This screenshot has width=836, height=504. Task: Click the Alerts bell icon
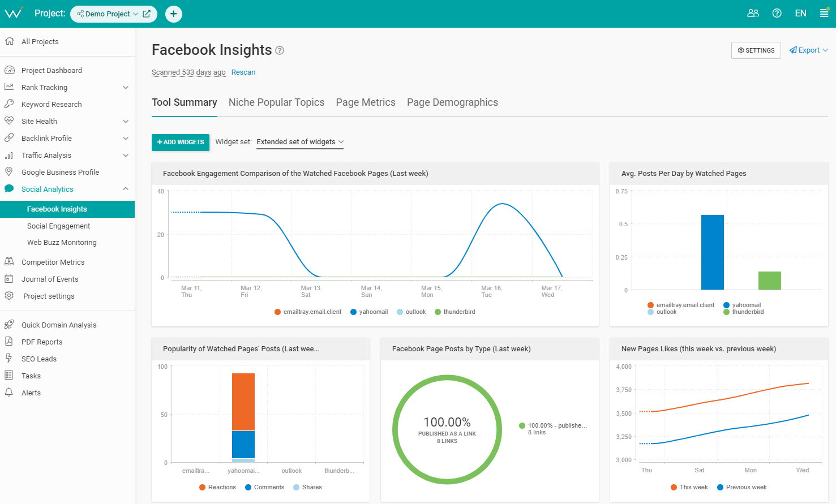9,393
